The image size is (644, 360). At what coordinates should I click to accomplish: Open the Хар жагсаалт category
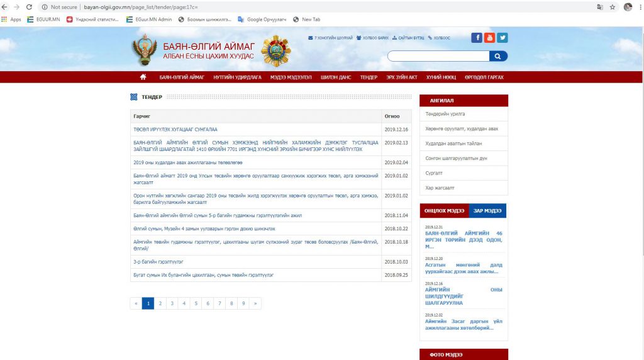pyautogui.click(x=440, y=188)
